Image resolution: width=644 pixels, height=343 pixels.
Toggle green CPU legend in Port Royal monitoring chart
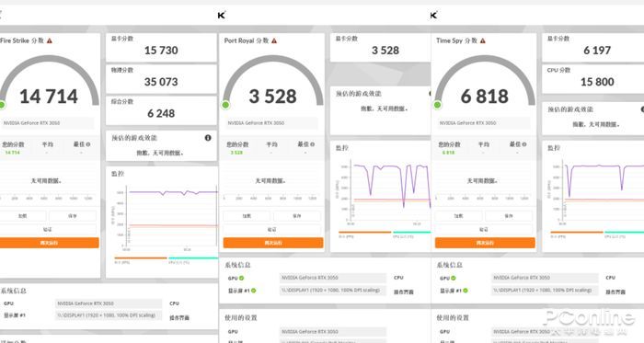tap(412, 233)
